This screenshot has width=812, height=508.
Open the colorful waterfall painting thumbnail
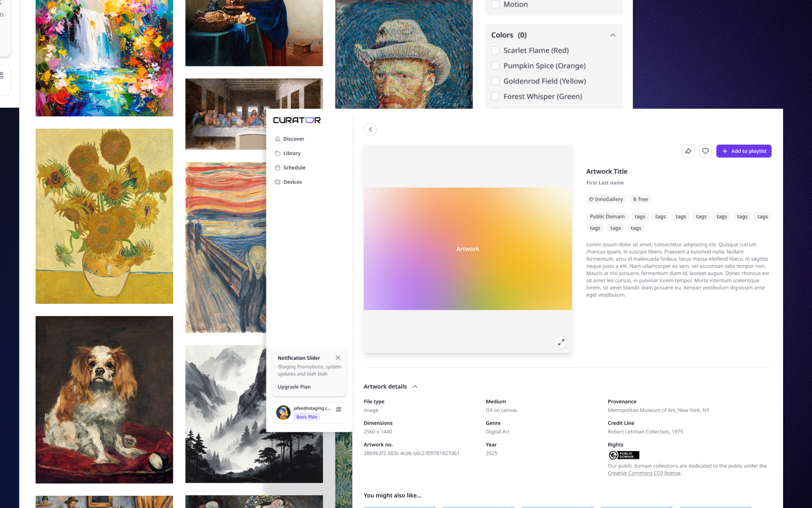click(x=104, y=58)
